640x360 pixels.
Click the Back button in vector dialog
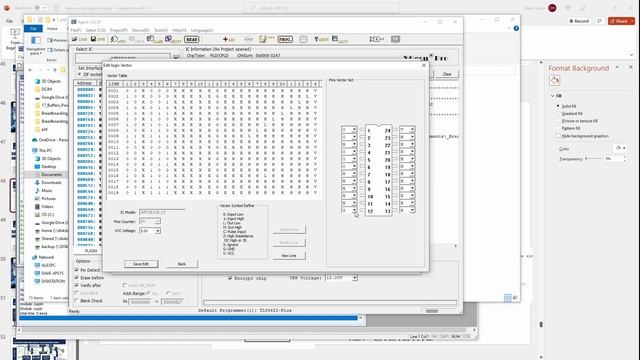(182, 264)
